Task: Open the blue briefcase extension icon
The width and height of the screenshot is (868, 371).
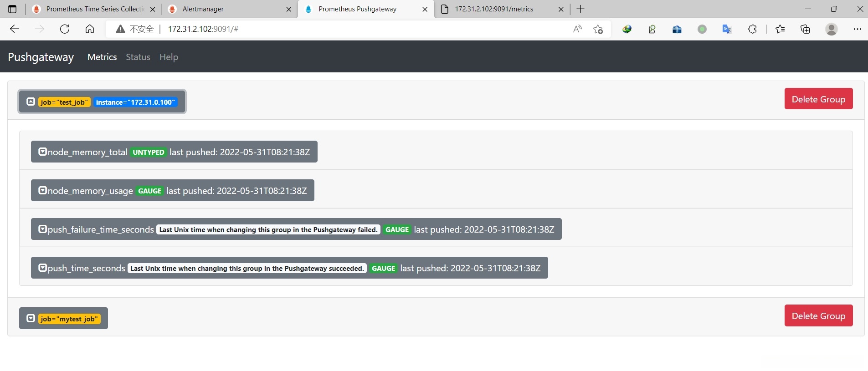Action: 677,29
